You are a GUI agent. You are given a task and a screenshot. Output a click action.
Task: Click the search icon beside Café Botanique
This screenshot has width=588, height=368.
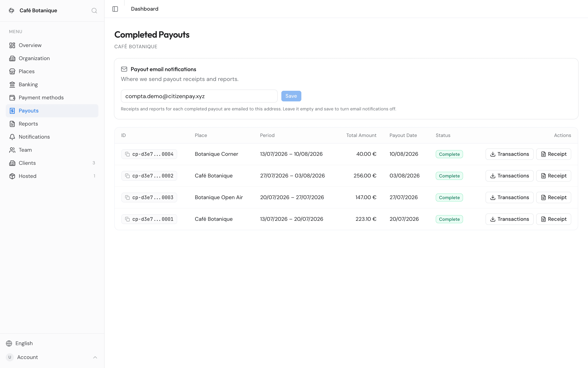[x=94, y=10]
